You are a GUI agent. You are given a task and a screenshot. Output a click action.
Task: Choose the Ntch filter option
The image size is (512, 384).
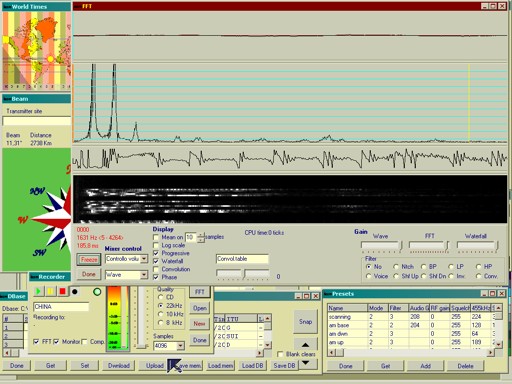tap(396, 267)
